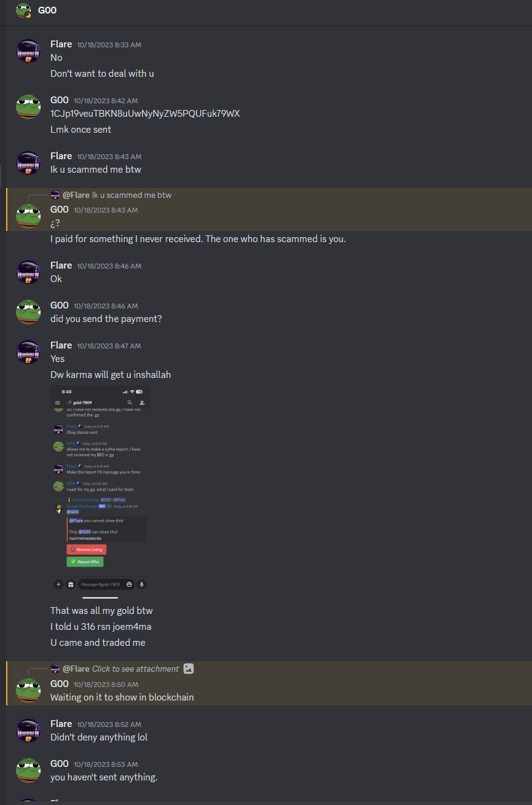Viewport: 532px width, 805px height.
Task: Click the @Flare mention in the second reply preview
Action: click(x=76, y=669)
